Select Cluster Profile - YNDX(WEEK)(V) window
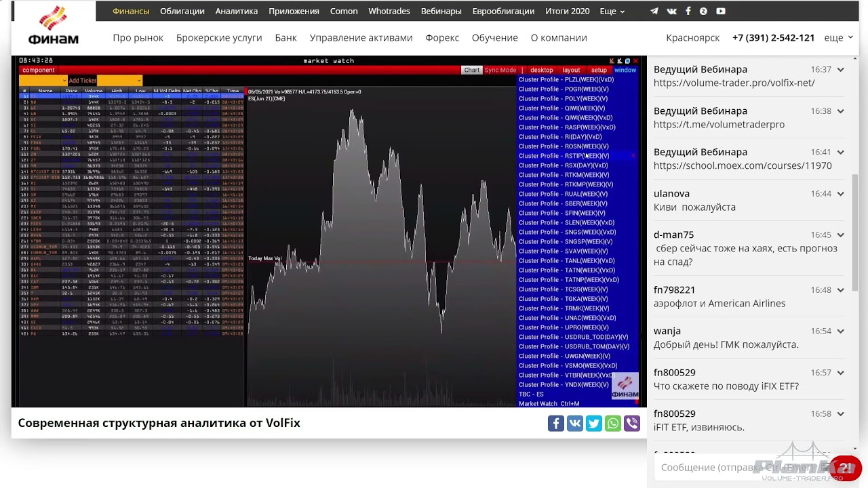Viewport: 868px width, 488px height. (x=564, y=384)
